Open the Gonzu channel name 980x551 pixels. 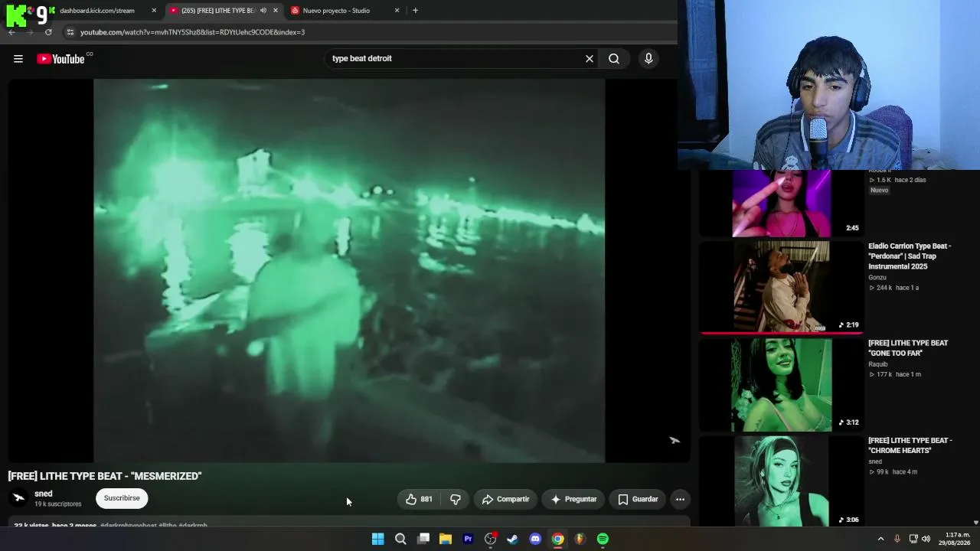[877, 277]
